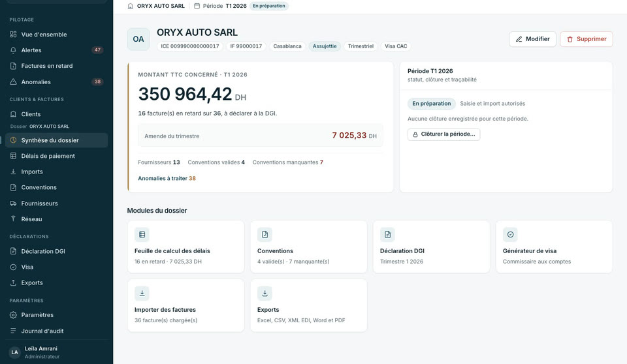
Task: Click the Importer des factures download icon
Action: 142,294
